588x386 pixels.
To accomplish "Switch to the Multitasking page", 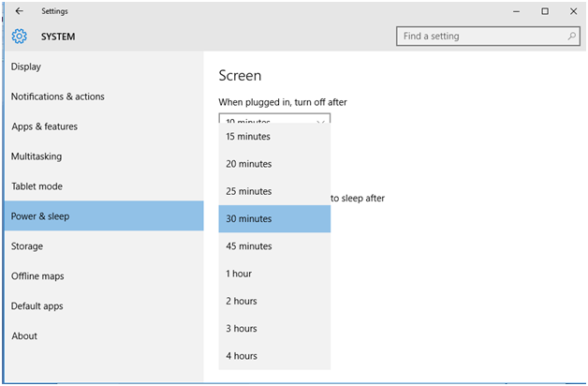I will [x=37, y=156].
